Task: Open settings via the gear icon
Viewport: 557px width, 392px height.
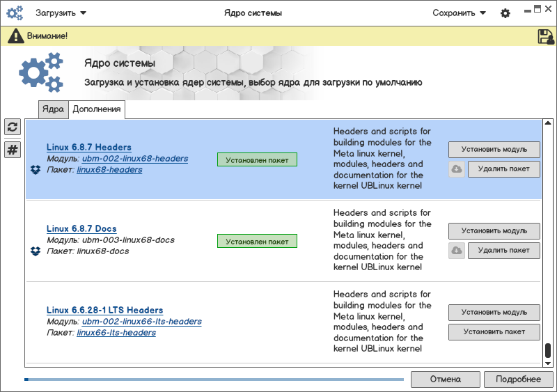Action: [x=505, y=13]
